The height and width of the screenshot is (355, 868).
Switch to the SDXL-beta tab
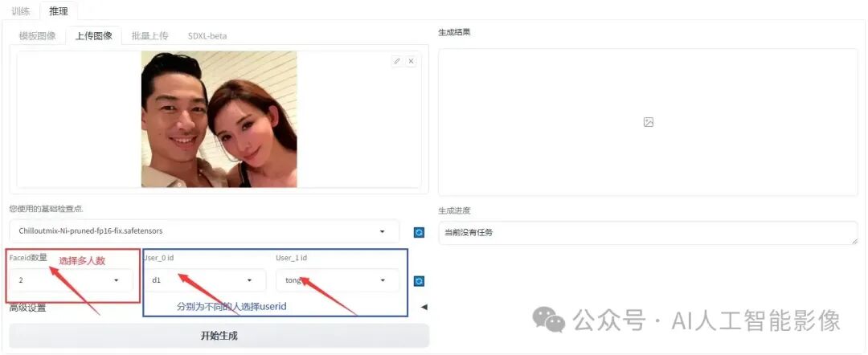coord(207,35)
